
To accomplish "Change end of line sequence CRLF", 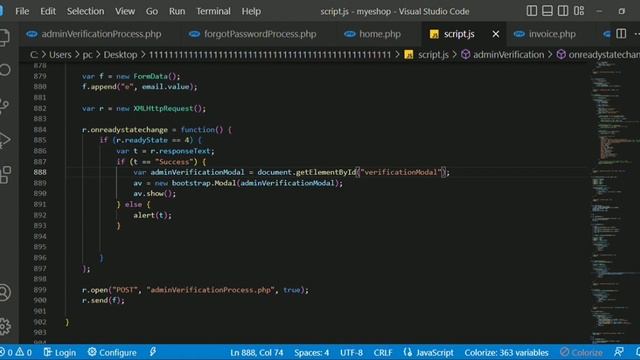I will point(383,352).
